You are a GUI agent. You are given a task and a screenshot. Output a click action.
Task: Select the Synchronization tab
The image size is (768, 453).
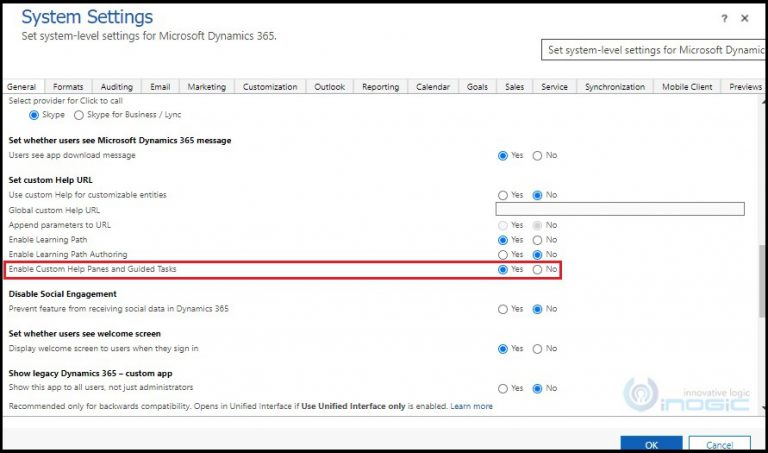point(614,87)
